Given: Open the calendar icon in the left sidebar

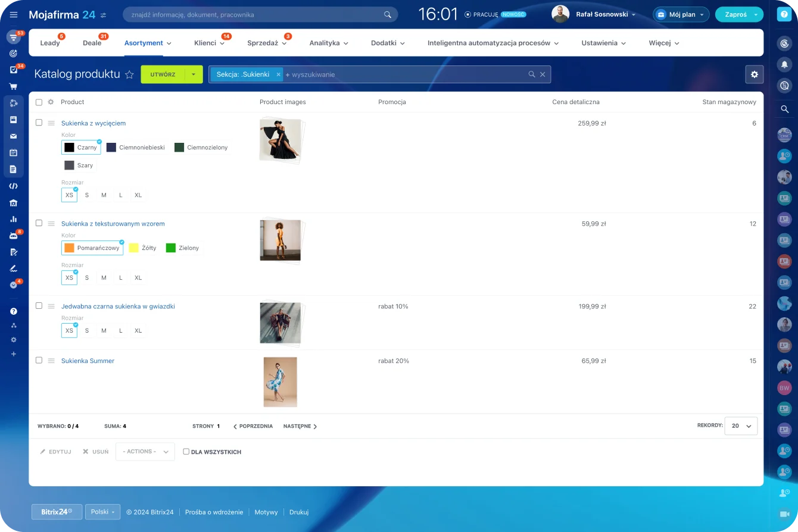Looking at the screenshot, I should (13, 152).
